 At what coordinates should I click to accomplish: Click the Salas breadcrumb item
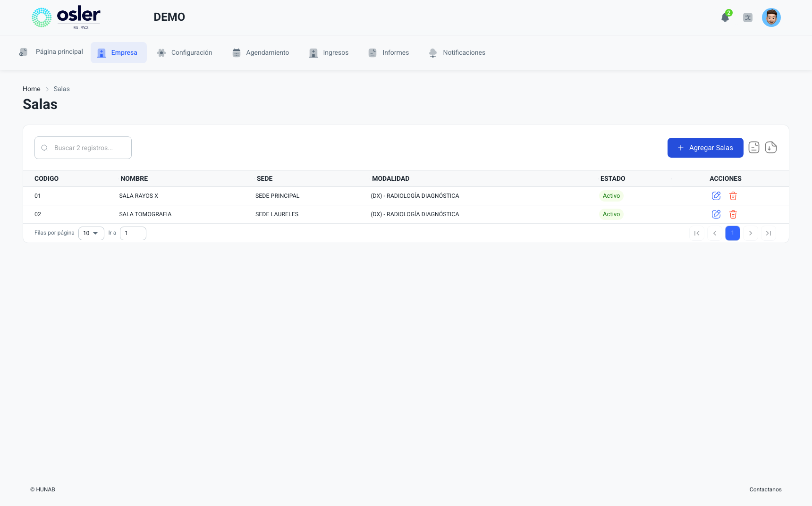pyautogui.click(x=61, y=89)
